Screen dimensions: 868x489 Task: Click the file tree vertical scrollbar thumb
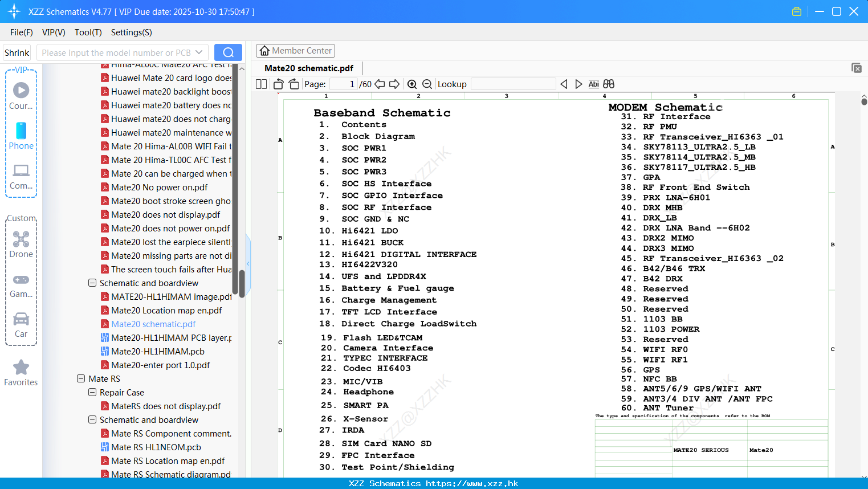coord(242,283)
